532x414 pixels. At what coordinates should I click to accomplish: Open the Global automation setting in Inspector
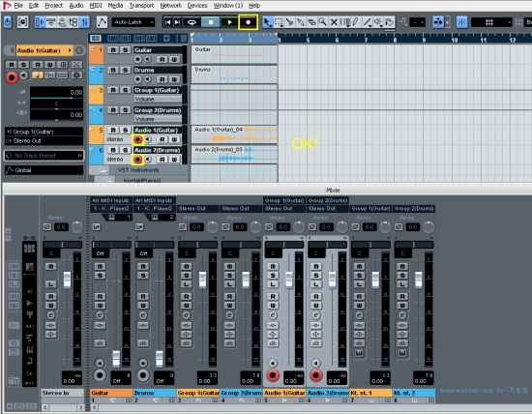pos(44,170)
